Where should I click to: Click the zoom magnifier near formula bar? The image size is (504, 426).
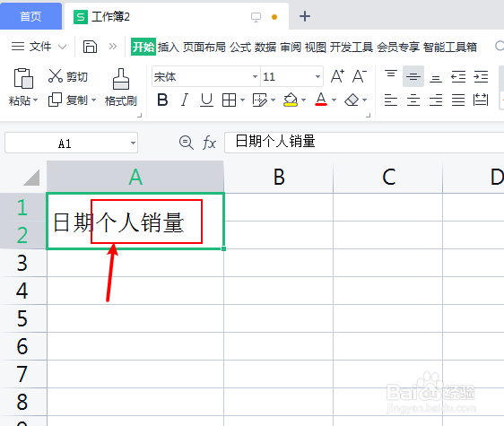[187, 143]
